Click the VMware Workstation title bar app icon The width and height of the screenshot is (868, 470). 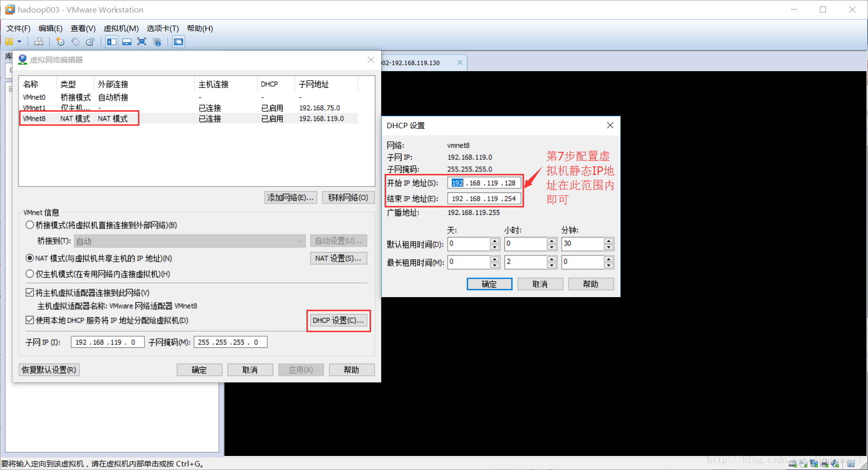[10, 10]
